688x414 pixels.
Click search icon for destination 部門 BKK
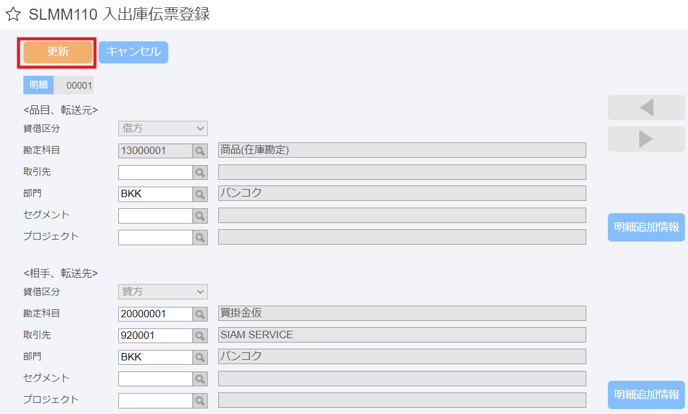click(200, 357)
